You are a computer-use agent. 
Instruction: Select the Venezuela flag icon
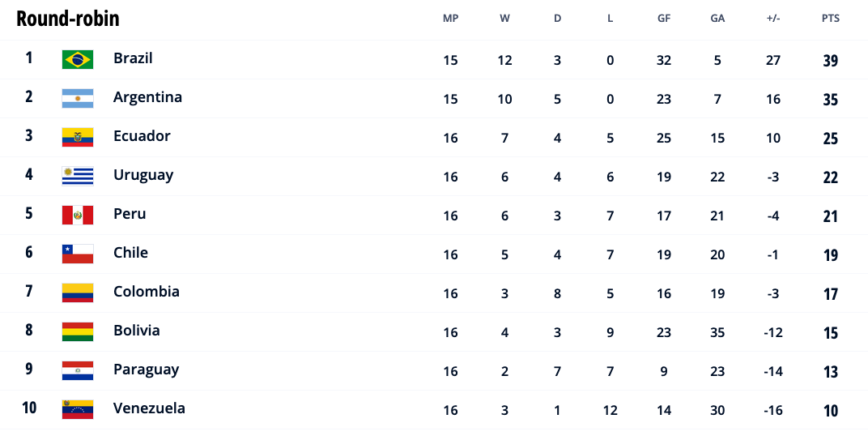coord(78,409)
